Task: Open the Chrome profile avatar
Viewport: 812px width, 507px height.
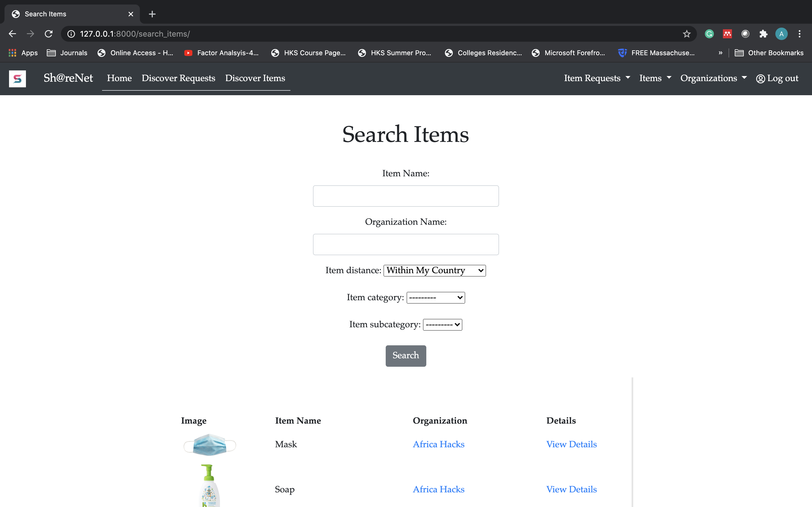Action: [x=781, y=34]
